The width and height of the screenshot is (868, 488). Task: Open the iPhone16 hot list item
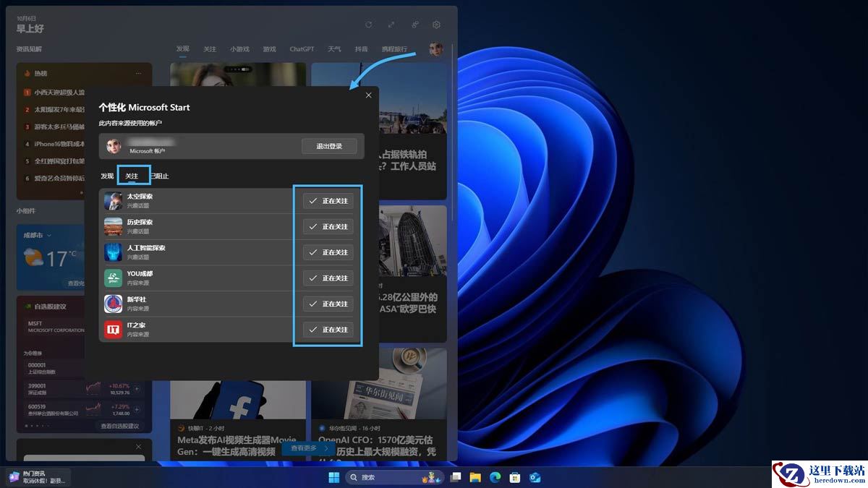(54, 144)
